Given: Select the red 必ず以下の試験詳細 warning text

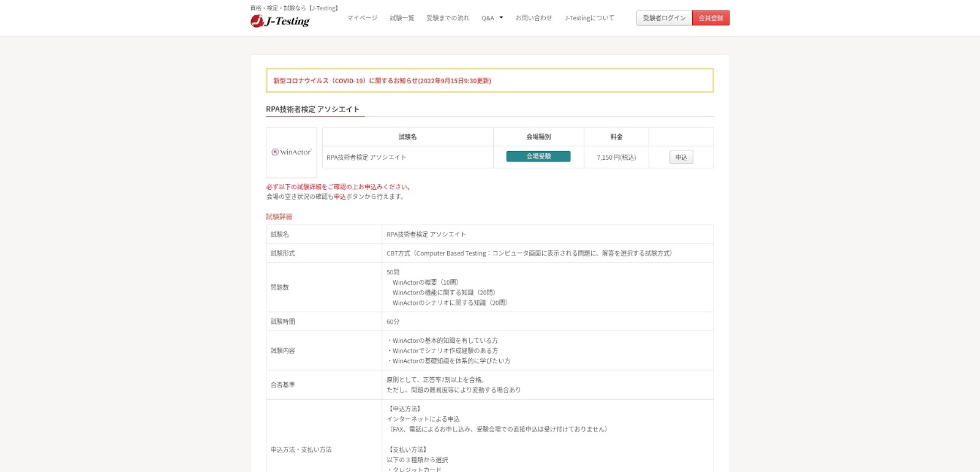Looking at the screenshot, I should (x=340, y=187).
